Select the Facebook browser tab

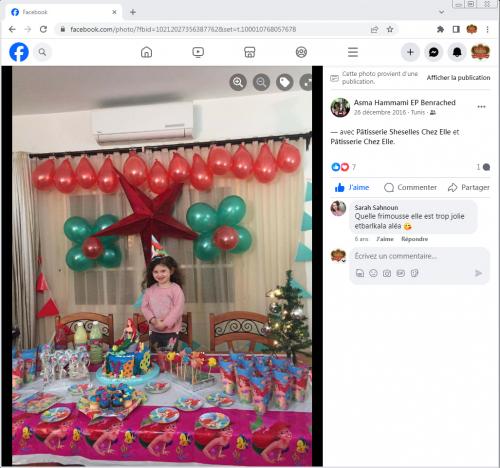[x=63, y=12]
